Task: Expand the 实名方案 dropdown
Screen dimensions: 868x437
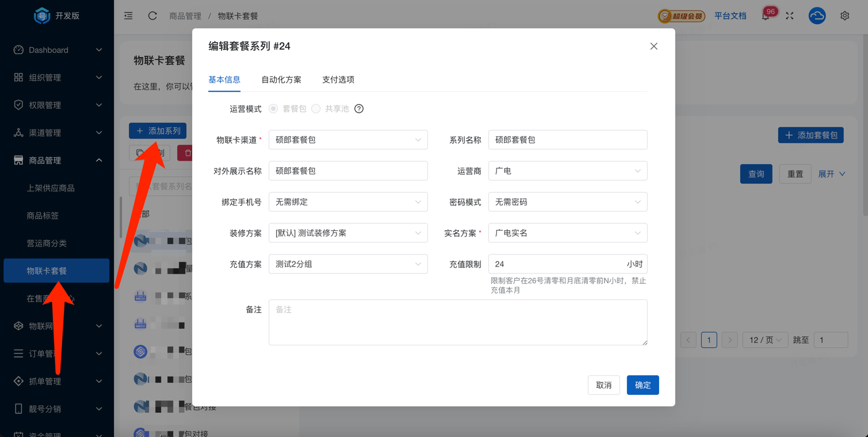Action: click(x=567, y=233)
